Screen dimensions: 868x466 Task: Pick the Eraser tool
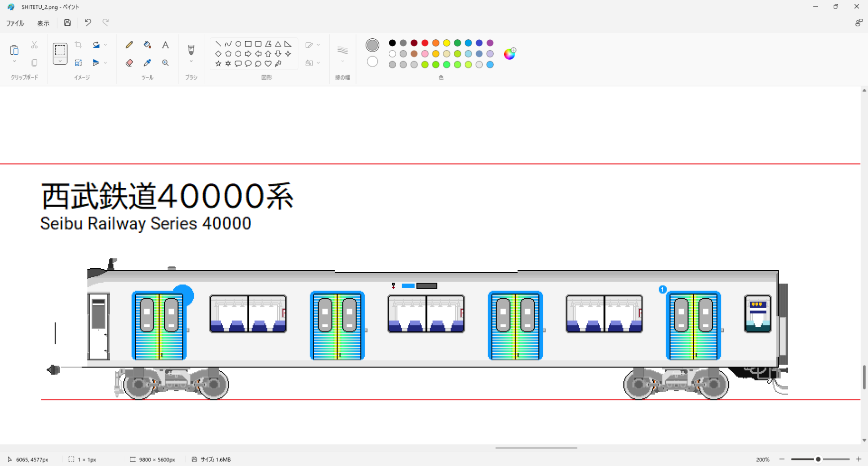tap(129, 63)
